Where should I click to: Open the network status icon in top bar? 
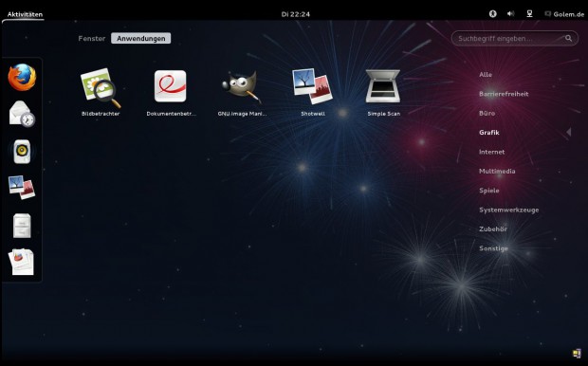tap(529, 14)
